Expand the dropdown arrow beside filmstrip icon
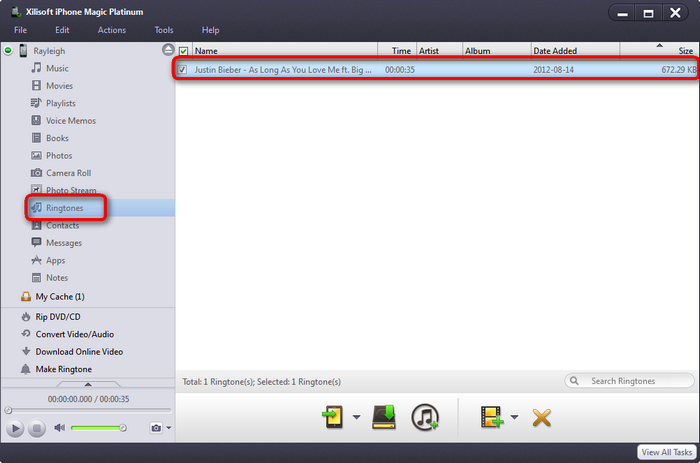The height and width of the screenshot is (463, 700). 513,418
